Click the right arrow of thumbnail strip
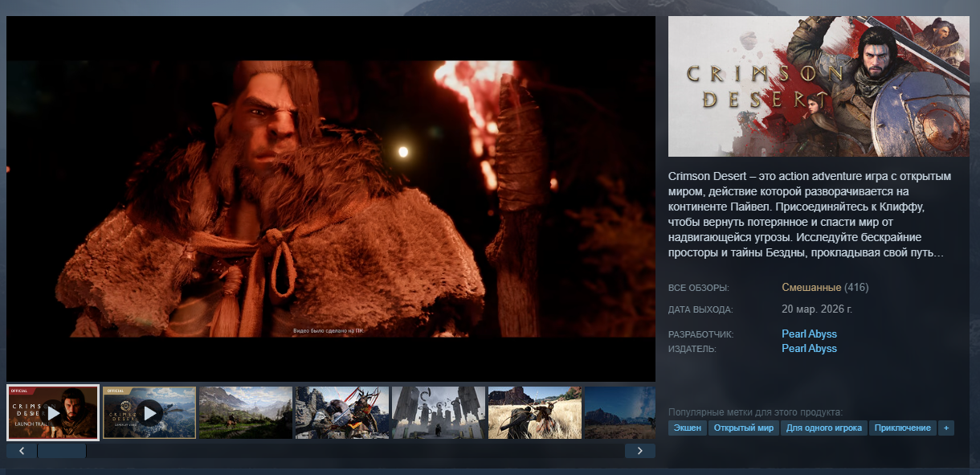This screenshot has height=475, width=980. pos(639,451)
